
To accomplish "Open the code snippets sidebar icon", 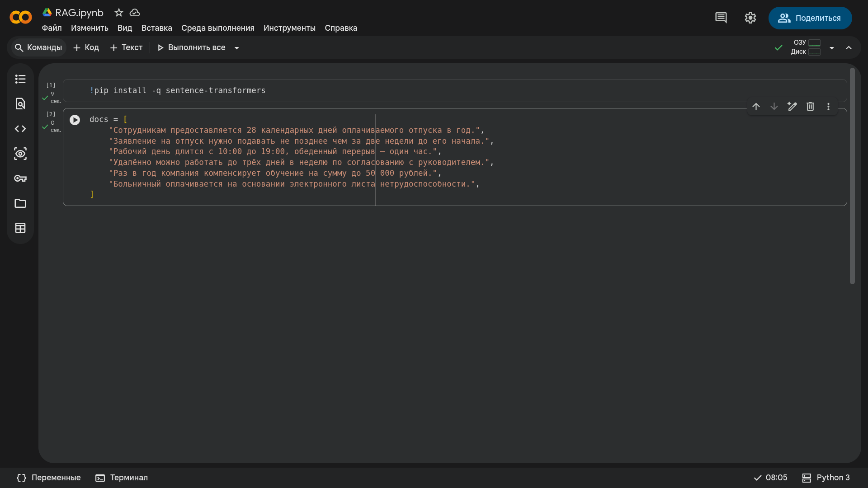I will (x=20, y=129).
